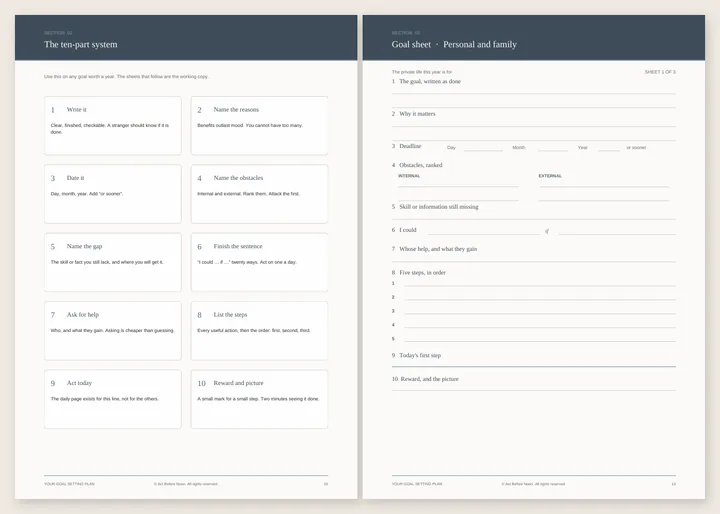The image size is (720, 514).
Task: Click text 'Internal and external. Rank them. Attack the first.'
Action: [248, 194]
